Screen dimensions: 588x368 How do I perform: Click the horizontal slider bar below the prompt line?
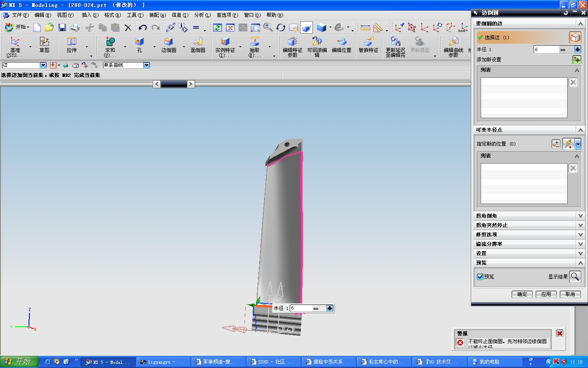pos(174,84)
